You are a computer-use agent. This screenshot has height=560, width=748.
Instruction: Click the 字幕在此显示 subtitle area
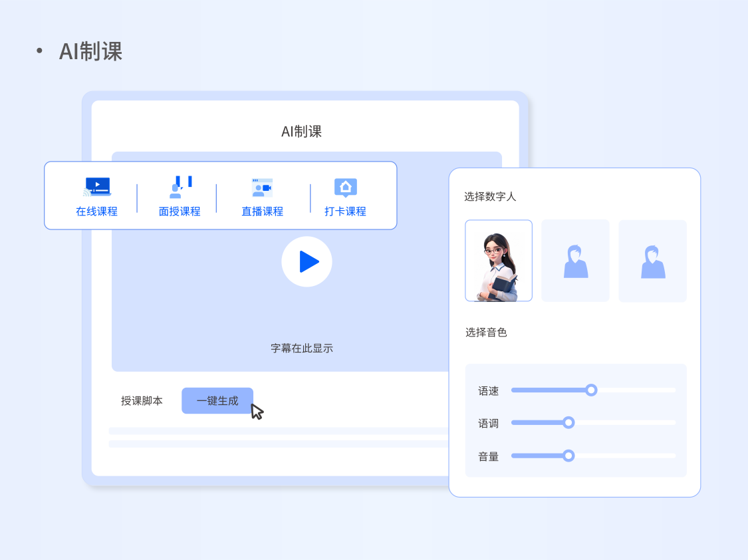click(302, 349)
